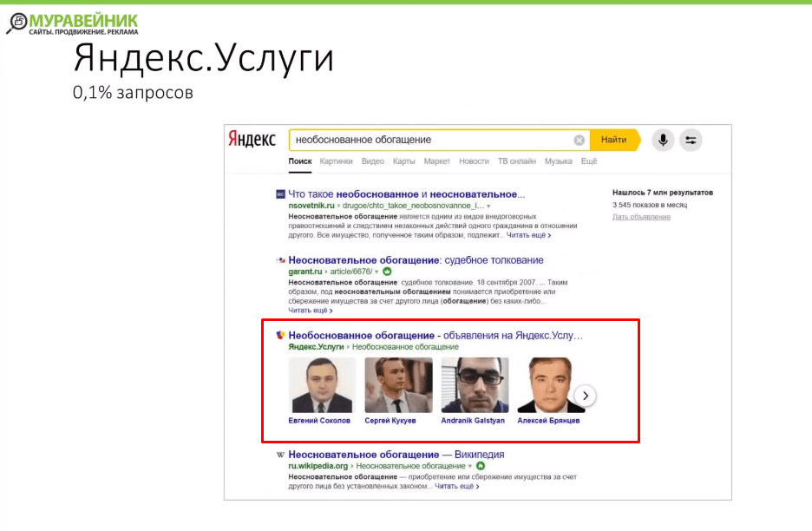Open Музыка tab
This screenshot has width=812, height=531.
pyautogui.click(x=559, y=161)
